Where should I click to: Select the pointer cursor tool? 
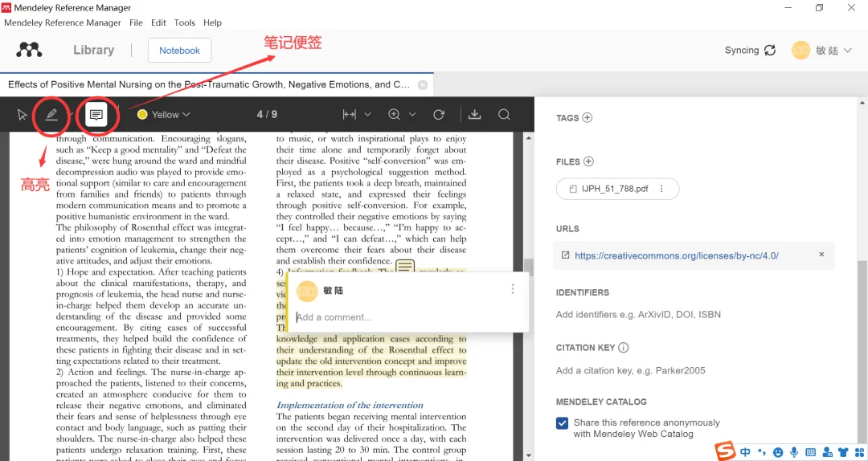tap(23, 115)
